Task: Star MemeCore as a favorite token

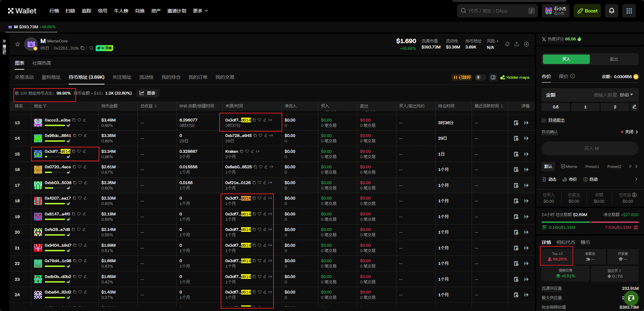Action: 18,44
